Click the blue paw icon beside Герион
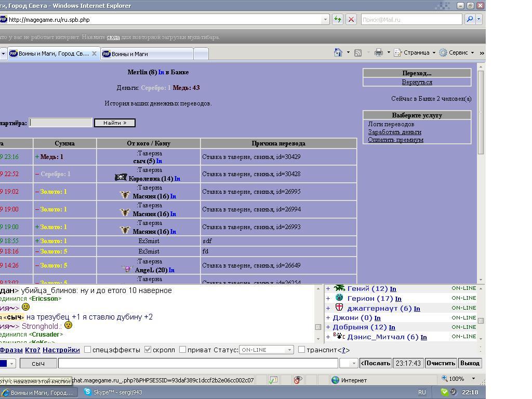This screenshot has height=399, width=532. click(339, 298)
